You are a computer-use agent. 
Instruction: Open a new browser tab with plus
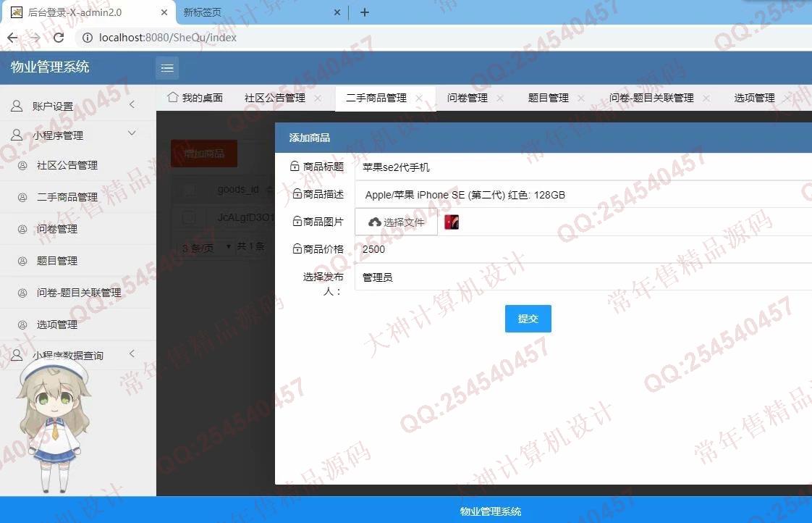(365, 12)
